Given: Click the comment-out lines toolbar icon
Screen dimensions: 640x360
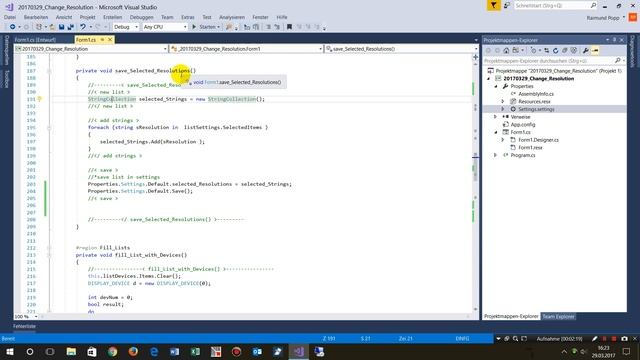Looking at the screenshot, I should (268, 27).
